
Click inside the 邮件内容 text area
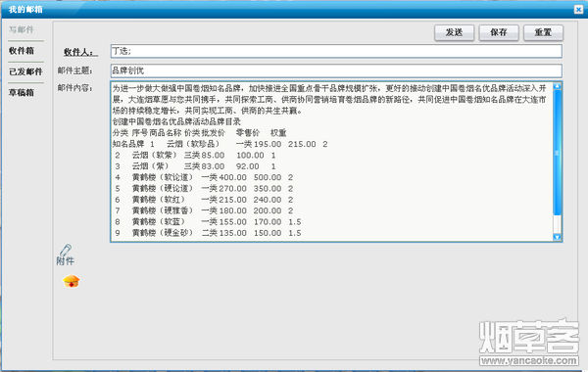[332, 162]
